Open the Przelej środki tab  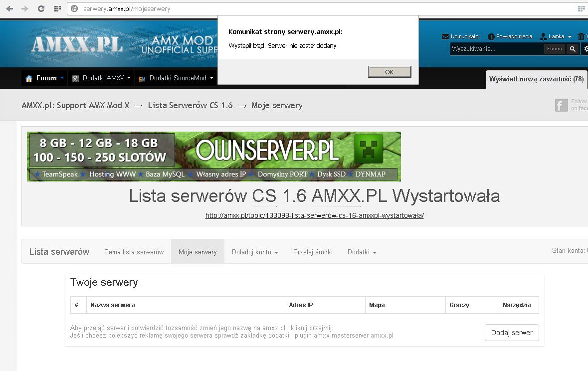pyautogui.click(x=313, y=252)
